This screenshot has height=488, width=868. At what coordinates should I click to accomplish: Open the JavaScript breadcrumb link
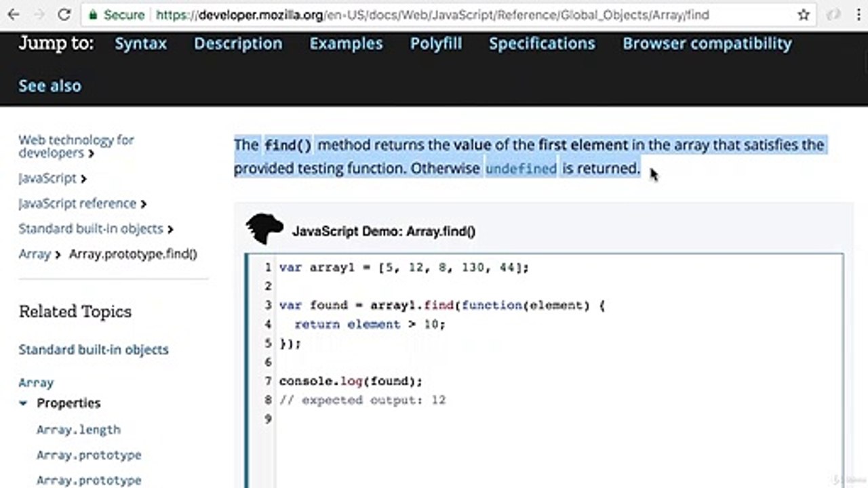click(x=47, y=178)
